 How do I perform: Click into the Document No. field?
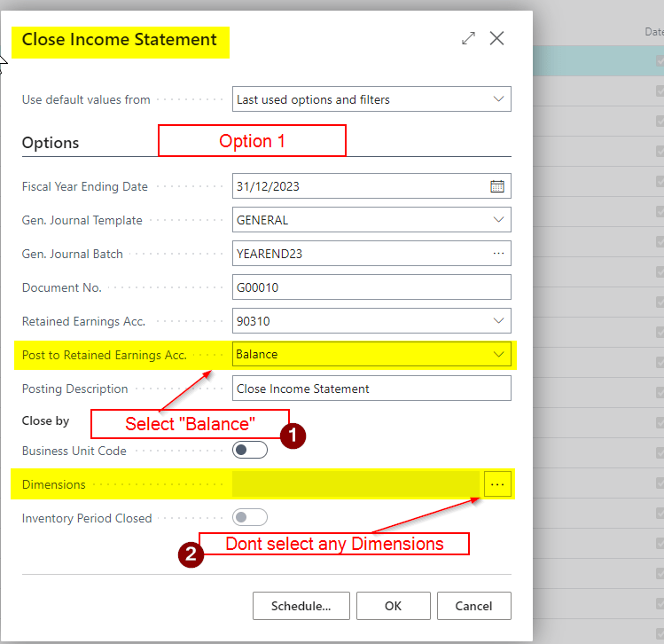click(x=371, y=287)
